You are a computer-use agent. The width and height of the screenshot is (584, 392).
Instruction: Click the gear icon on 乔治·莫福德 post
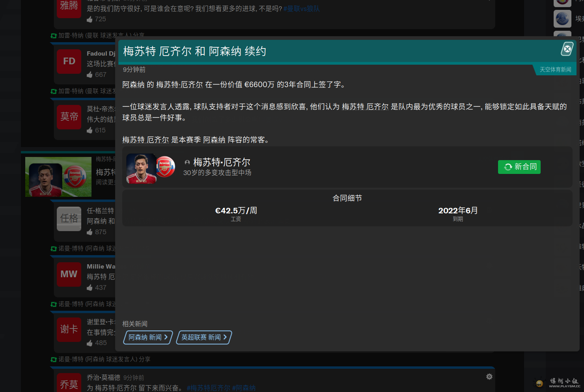click(489, 377)
